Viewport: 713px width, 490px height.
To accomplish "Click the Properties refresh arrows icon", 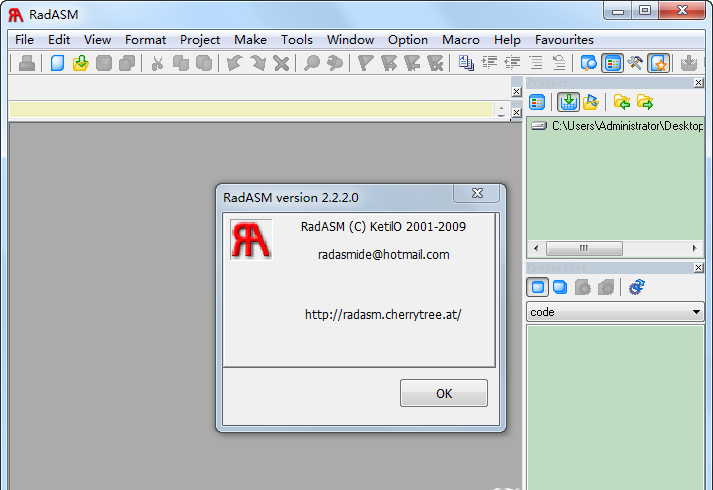I will pos(637,287).
